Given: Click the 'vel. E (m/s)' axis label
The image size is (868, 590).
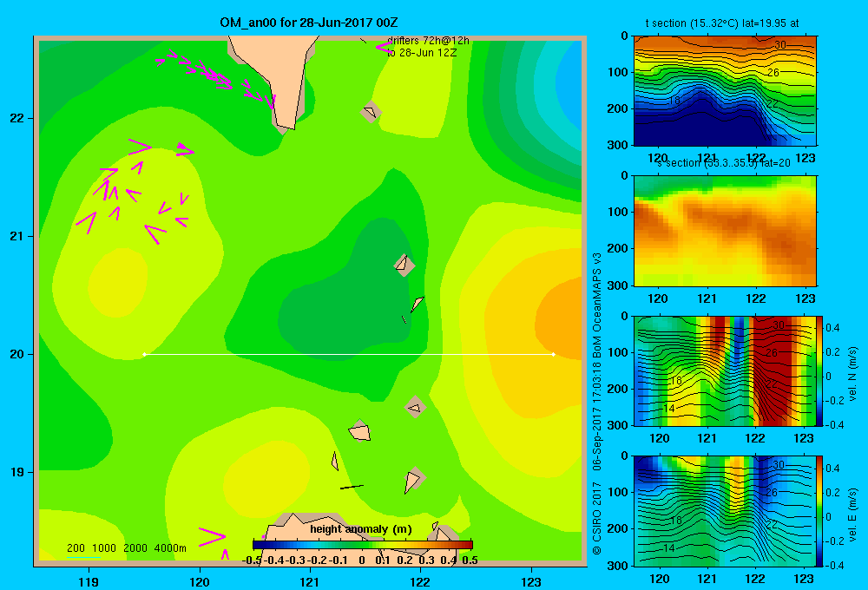Looking at the screenshot, I should pos(852,515).
